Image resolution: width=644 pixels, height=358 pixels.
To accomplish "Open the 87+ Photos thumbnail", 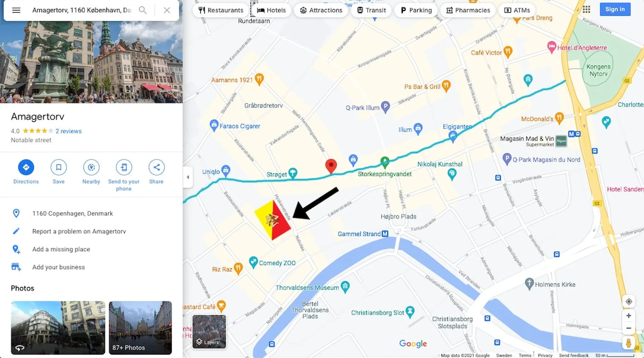I will click(140, 328).
